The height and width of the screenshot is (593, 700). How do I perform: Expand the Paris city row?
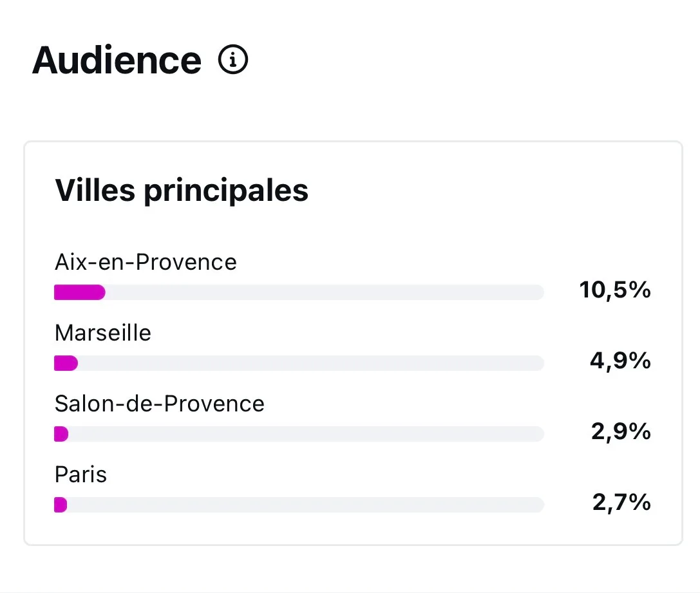(80, 475)
